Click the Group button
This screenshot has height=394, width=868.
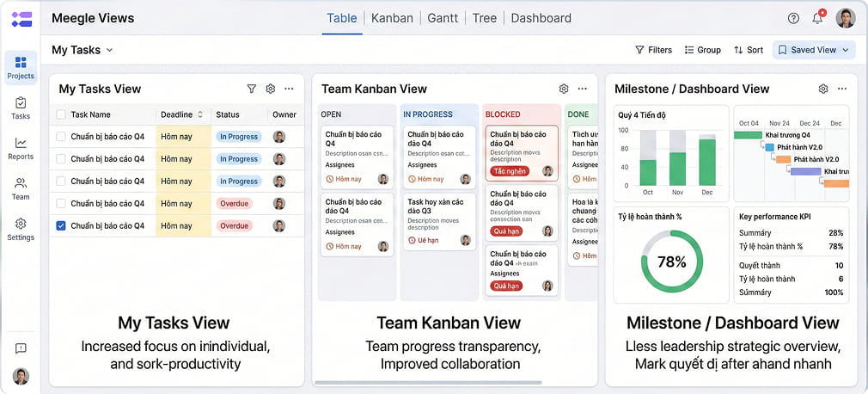point(702,50)
